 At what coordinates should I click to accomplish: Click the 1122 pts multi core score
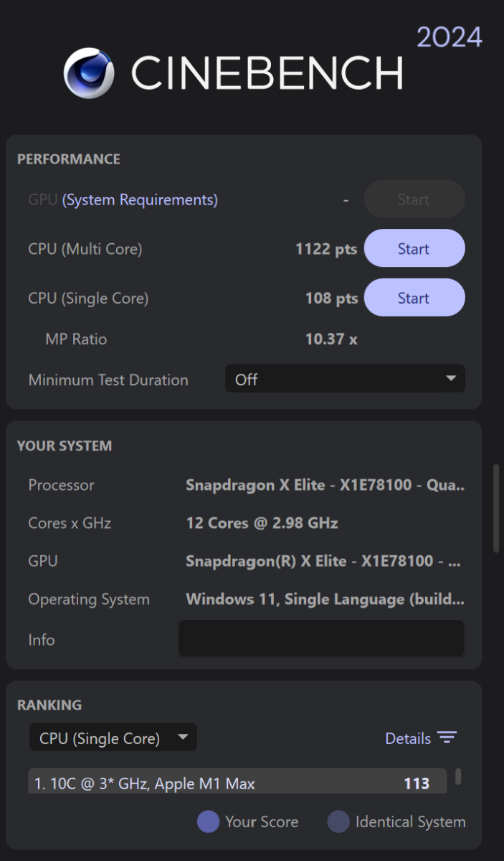point(326,249)
